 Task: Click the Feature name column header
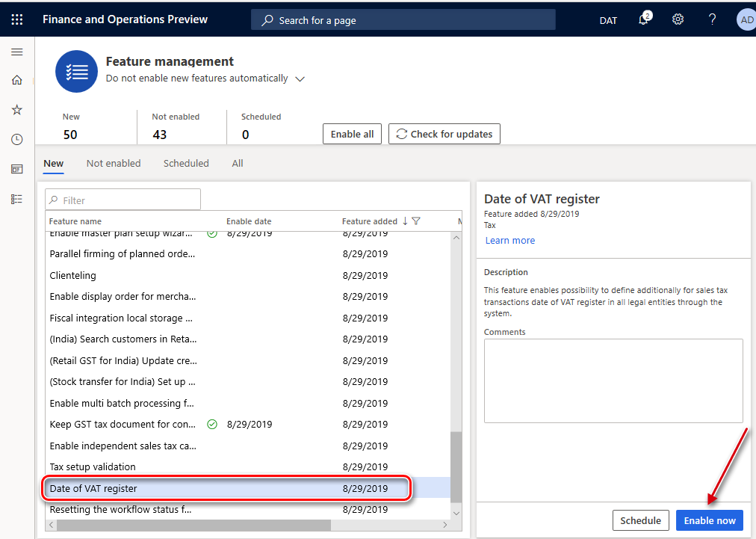pyautogui.click(x=75, y=221)
